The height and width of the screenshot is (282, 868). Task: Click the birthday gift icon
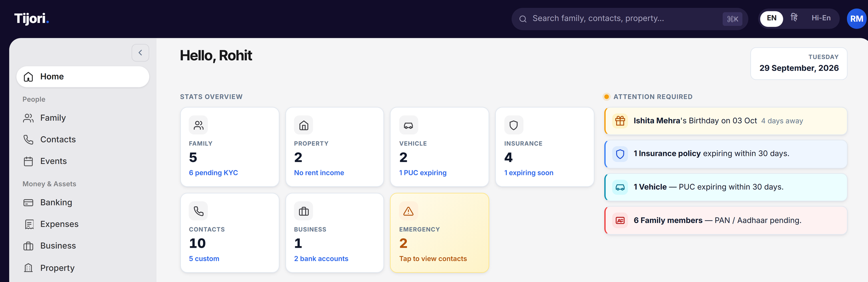(620, 121)
